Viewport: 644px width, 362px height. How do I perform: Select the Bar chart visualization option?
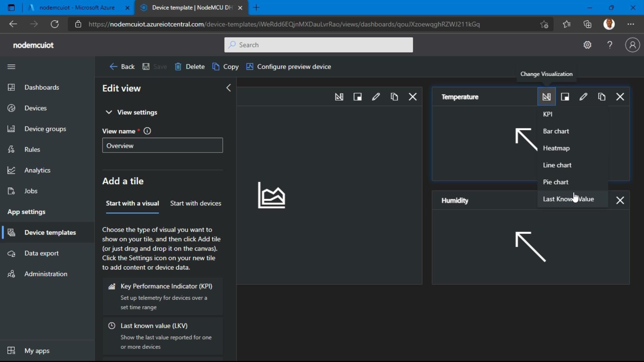[556, 131]
